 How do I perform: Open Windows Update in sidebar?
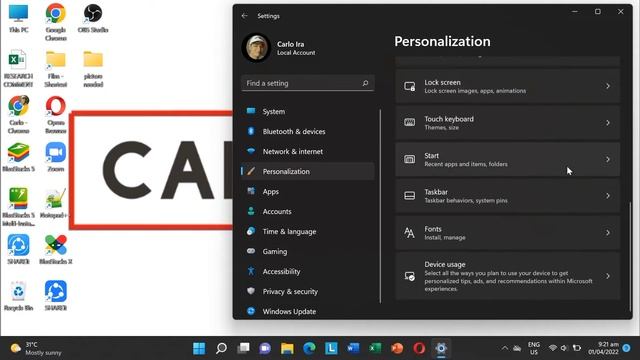[x=308, y=311]
